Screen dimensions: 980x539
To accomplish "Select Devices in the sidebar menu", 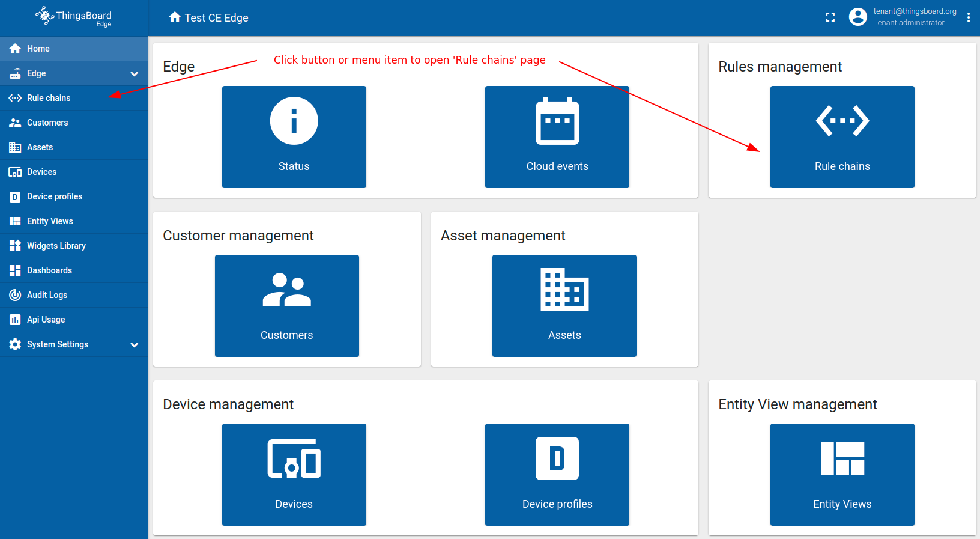I will [74, 172].
